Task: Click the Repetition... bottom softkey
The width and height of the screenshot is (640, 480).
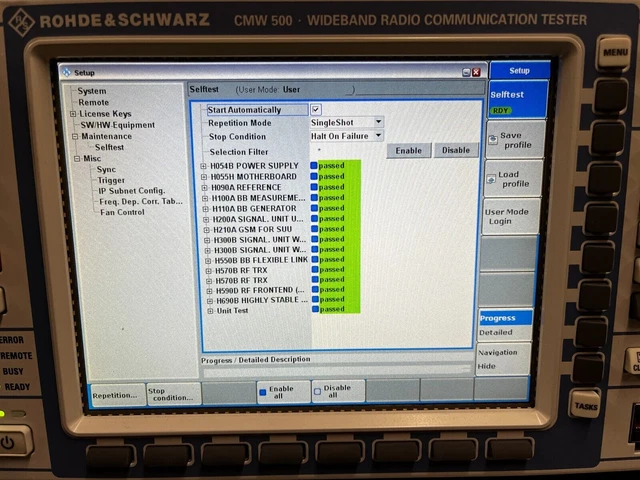Action: [118, 394]
